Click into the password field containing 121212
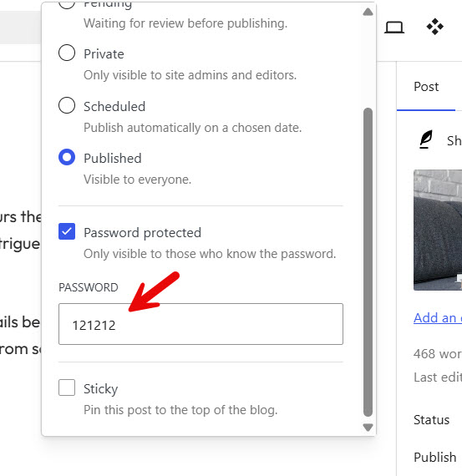 tap(201, 324)
